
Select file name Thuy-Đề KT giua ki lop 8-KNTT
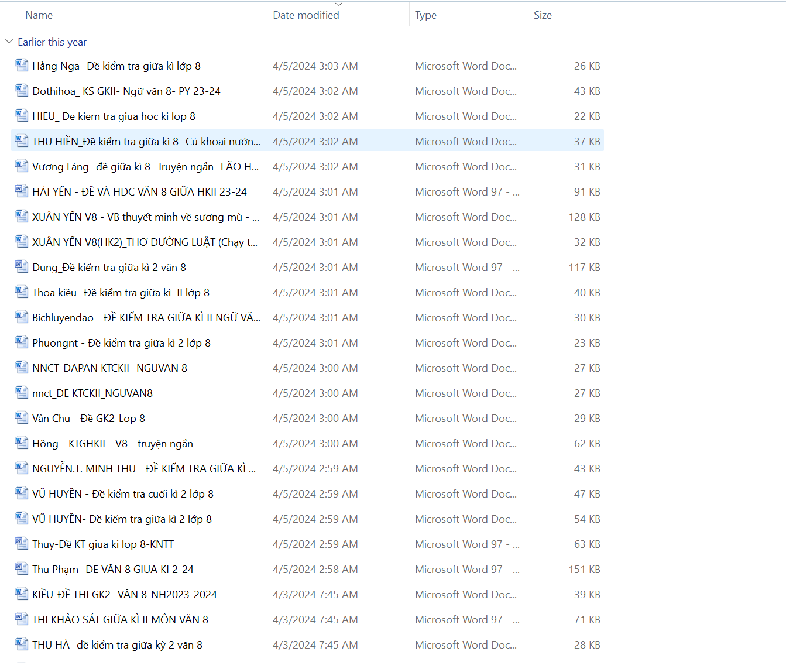103,544
